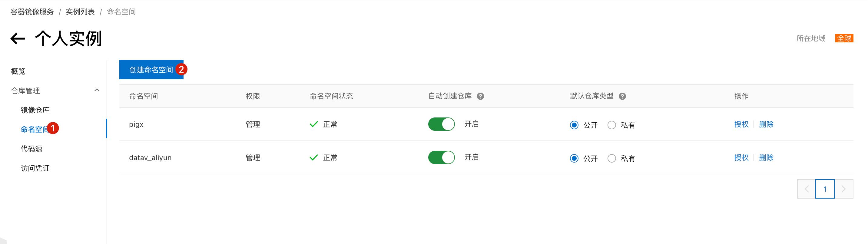Click 授权 link for pigx
This screenshot has width=868, height=244.
[741, 124]
